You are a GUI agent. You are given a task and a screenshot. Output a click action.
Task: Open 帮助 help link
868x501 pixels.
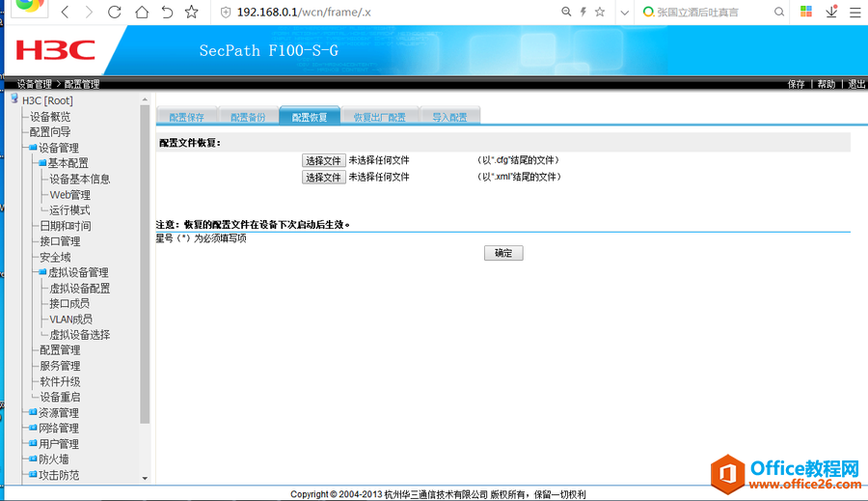826,84
